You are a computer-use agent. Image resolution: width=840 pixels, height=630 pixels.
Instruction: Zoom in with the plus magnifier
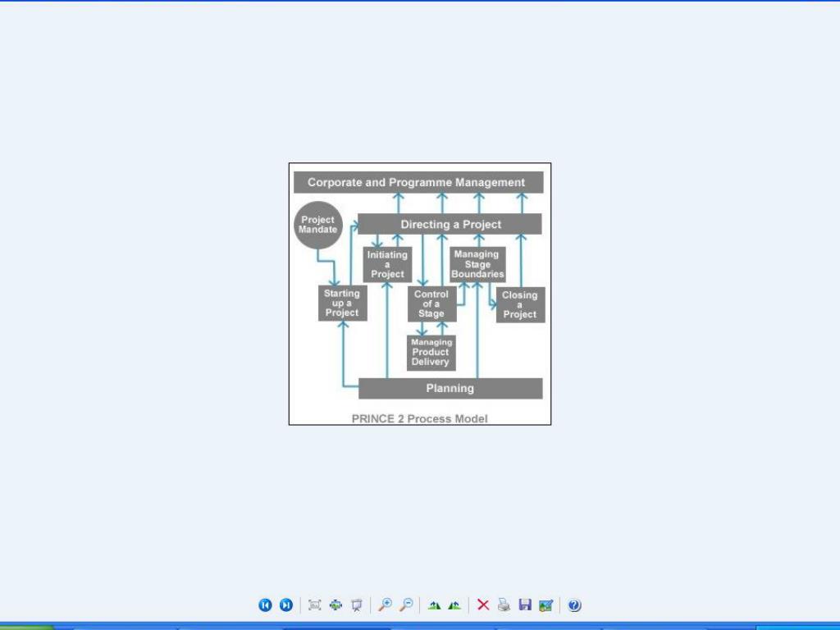(385, 605)
